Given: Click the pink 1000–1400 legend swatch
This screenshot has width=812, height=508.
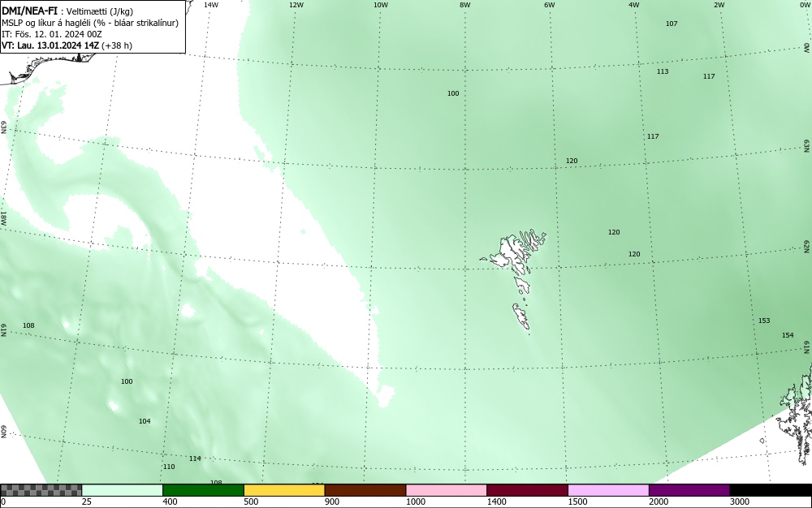Looking at the screenshot, I should (447, 490).
